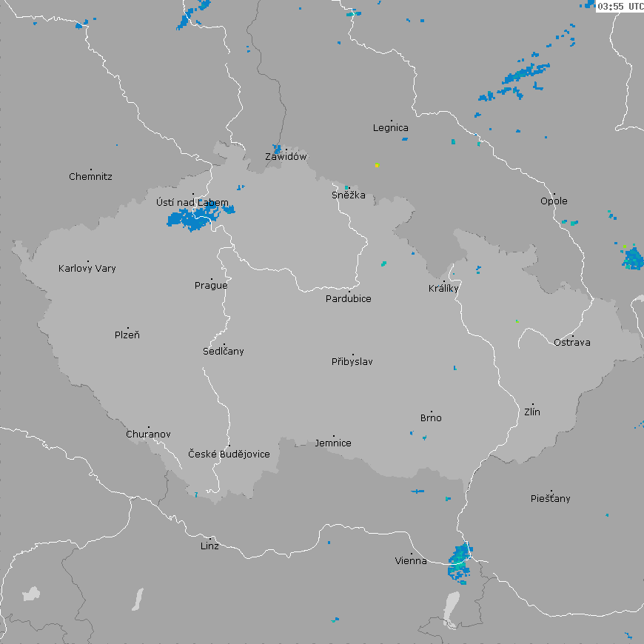Select the Brno city marker
The height and width of the screenshot is (644, 644).
pos(432,412)
